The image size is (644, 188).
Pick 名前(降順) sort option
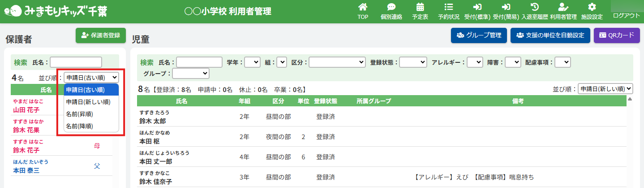point(79,126)
